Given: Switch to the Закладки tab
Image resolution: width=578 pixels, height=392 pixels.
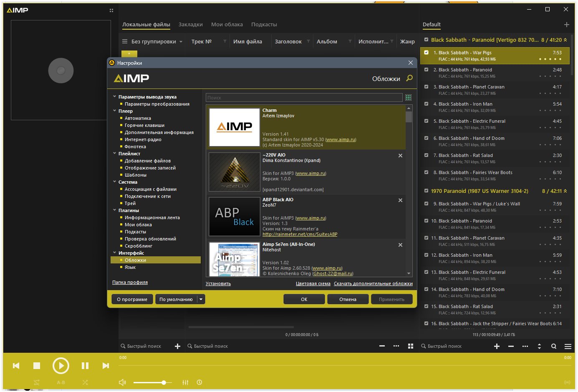Looking at the screenshot, I should pyautogui.click(x=190, y=25).
